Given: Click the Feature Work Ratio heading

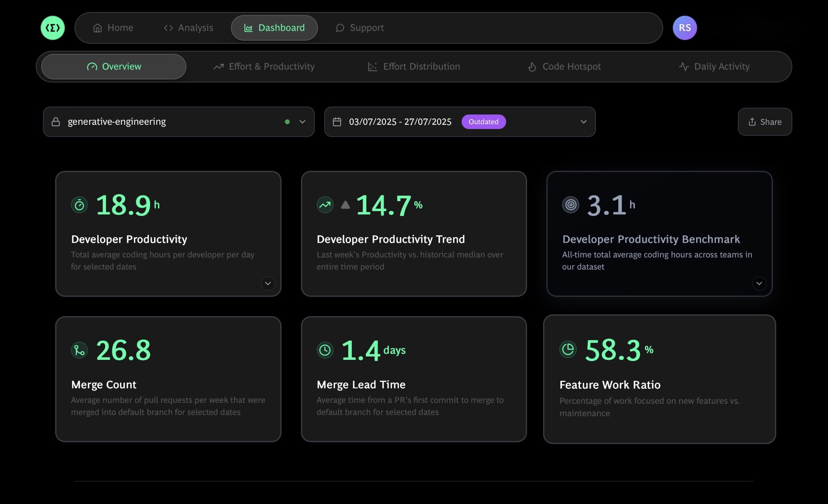Looking at the screenshot, I should (x=610, y=385).
